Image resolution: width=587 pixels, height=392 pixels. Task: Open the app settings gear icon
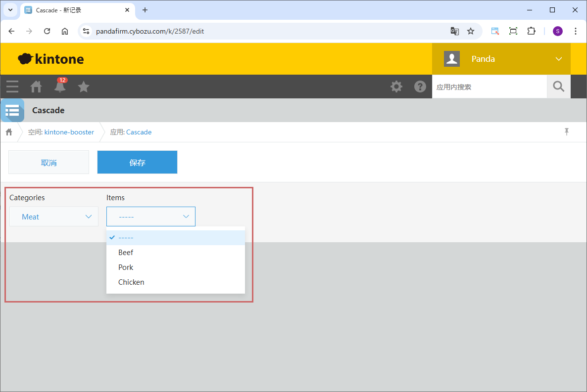396,87
